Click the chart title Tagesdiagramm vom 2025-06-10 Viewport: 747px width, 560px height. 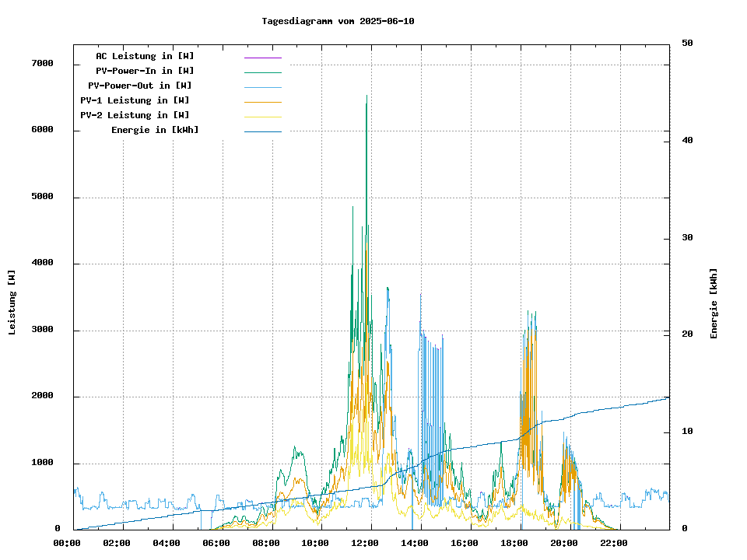(338, 21)
